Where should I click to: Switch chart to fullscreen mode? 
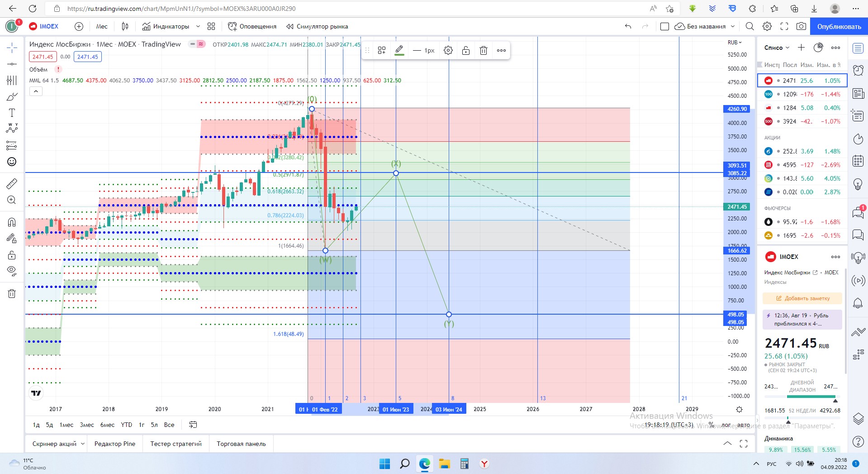tap(784, 26)
